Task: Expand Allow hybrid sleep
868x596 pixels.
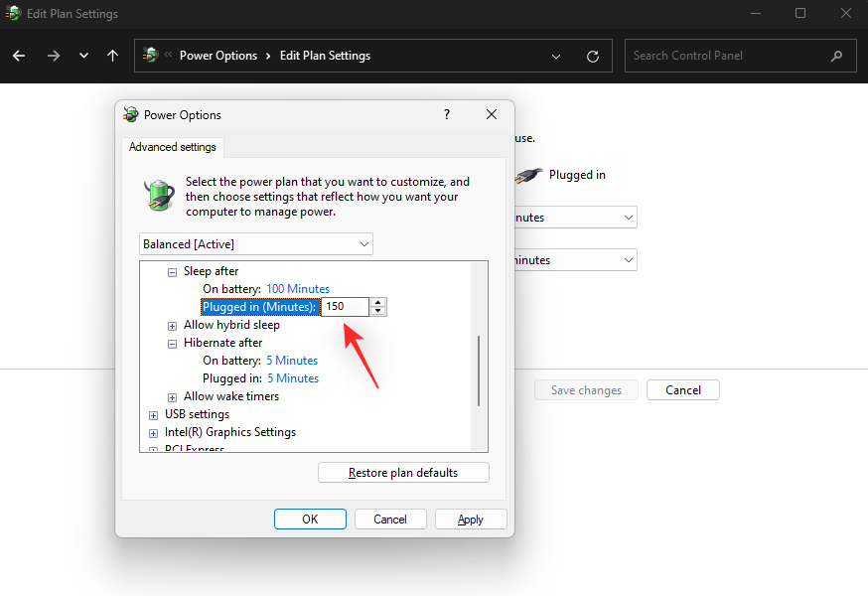Action: pos(172,326)
